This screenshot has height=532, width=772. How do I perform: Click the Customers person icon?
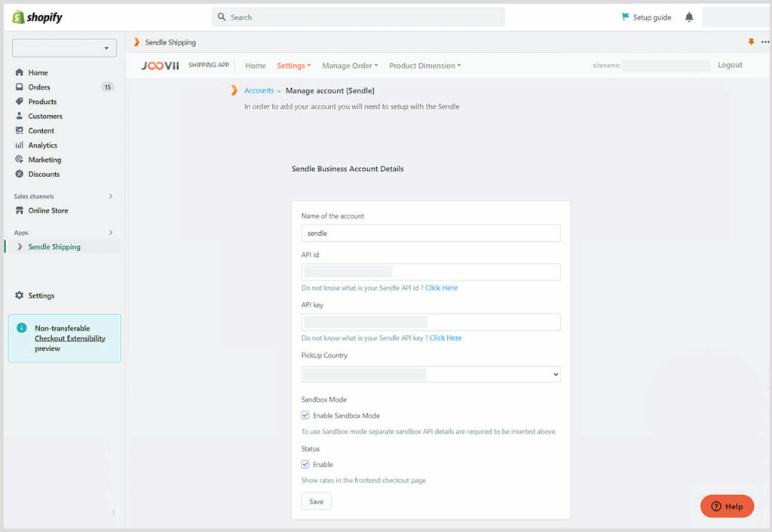point(19,115)
